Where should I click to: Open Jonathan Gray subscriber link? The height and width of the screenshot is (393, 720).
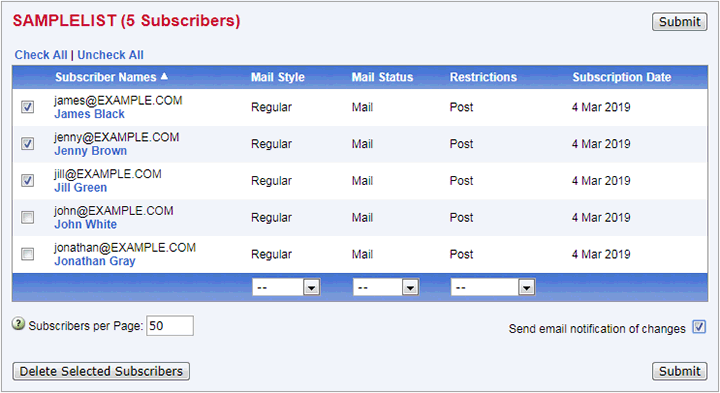[95, 261]
